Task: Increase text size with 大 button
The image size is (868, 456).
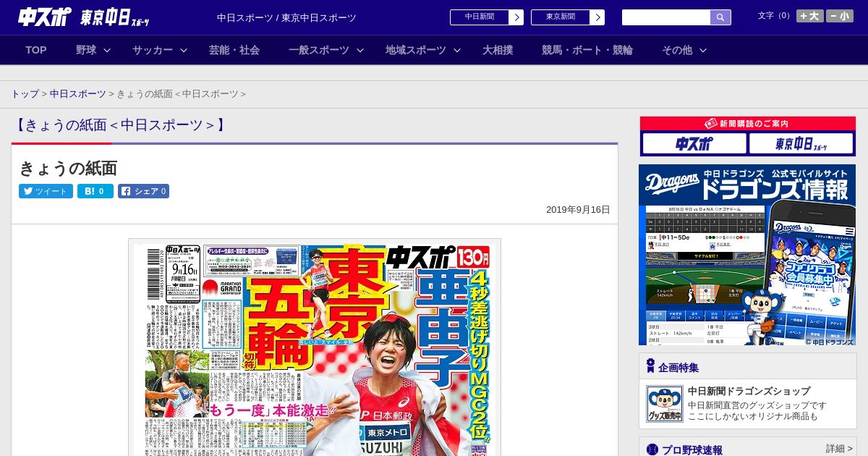Action: [x=809, y=16]
